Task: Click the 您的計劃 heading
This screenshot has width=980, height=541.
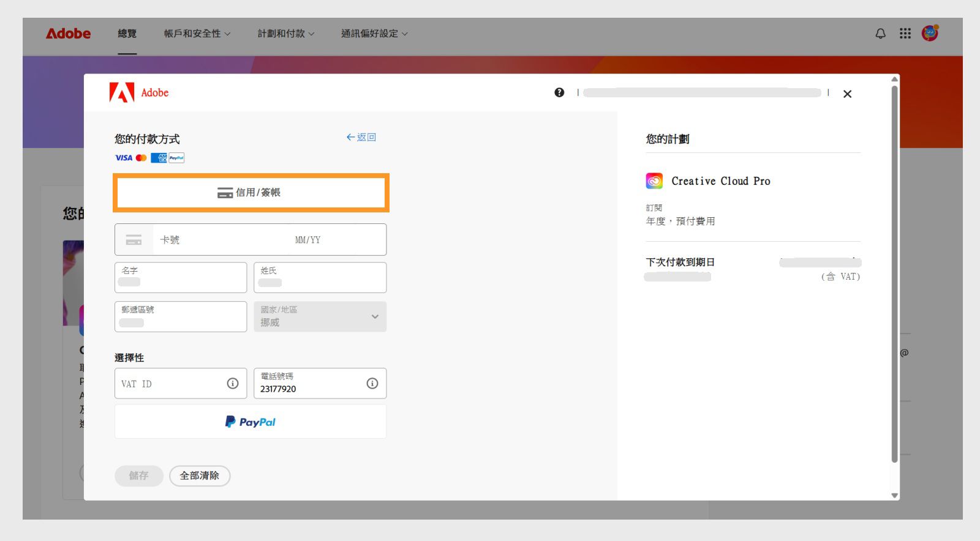Action: click(668, 139)
